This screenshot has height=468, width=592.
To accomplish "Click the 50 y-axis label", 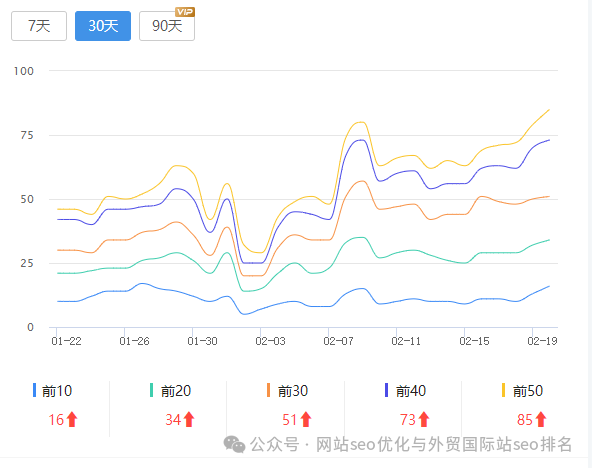I will click(27, 199).
